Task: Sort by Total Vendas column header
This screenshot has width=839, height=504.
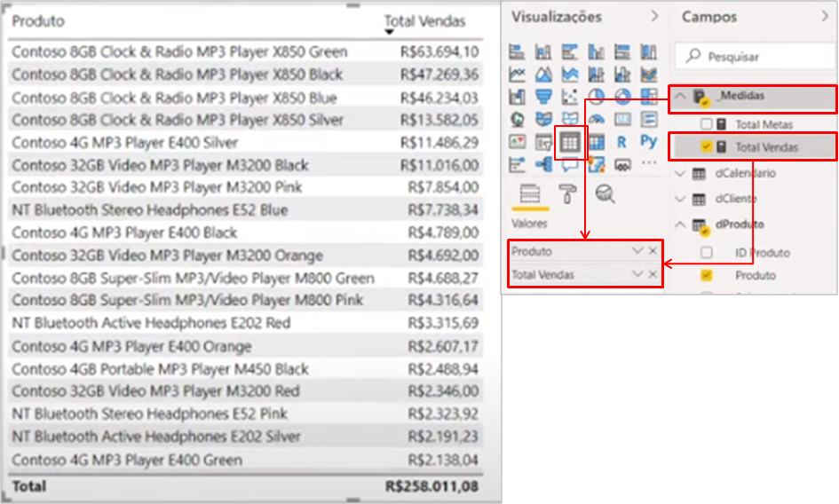Action: click(x=424, y=21)
